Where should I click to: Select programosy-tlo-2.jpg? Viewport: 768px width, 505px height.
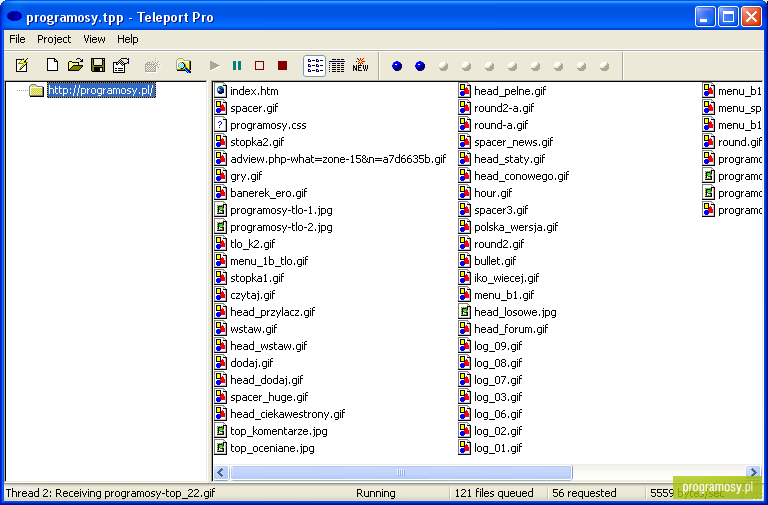[x=281, y=227]
